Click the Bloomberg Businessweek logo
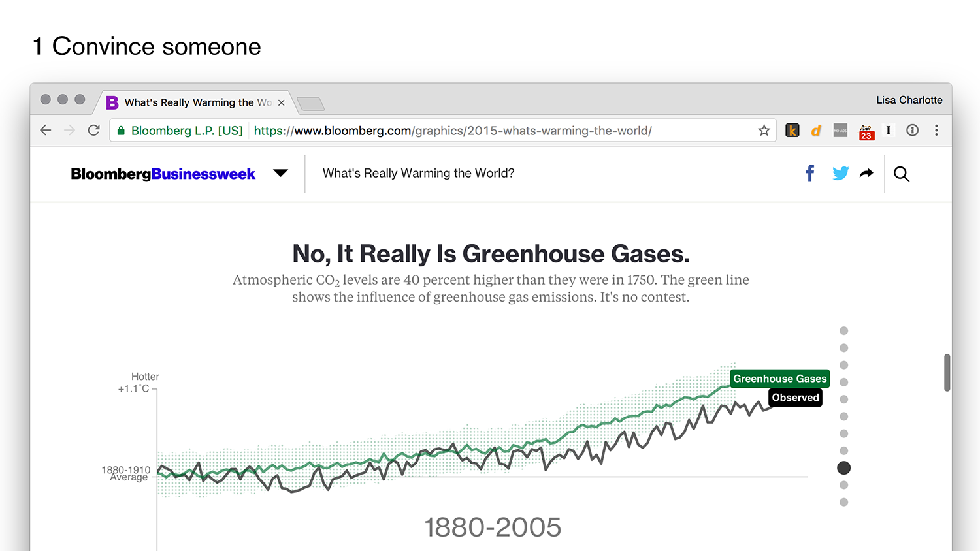The width and height of the screenshot is (980, 551). [x=163, y=174]
